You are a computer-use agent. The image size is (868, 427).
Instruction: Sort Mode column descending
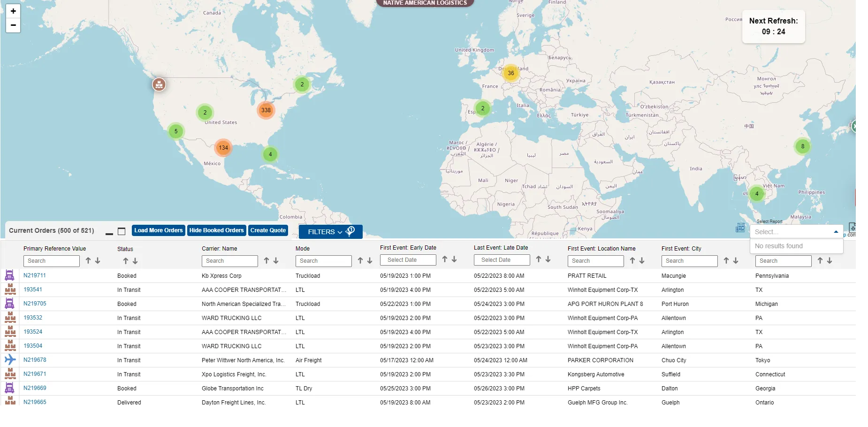click(x=369, y=261)
